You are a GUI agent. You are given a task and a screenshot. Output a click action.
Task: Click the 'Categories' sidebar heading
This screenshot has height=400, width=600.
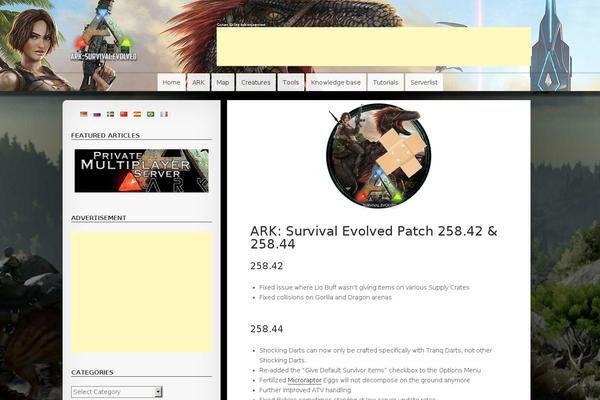click(x=92, y=372)
